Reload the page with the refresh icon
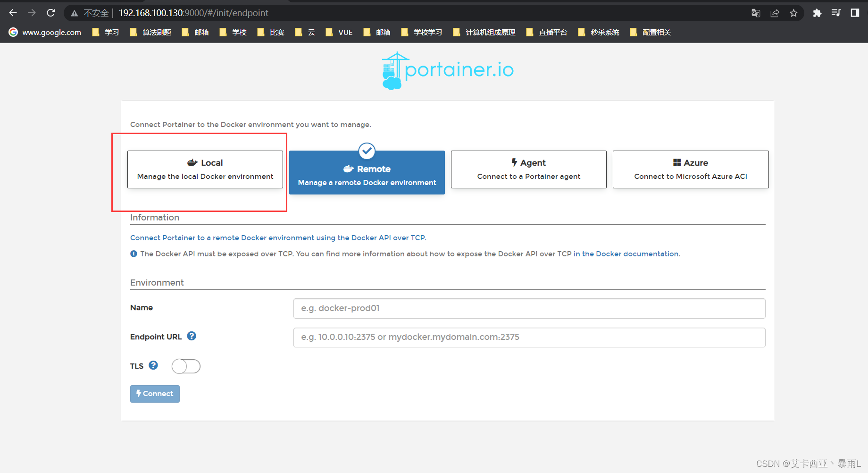The width and height of the screenshot is (868, 473). tap(51, 13)
